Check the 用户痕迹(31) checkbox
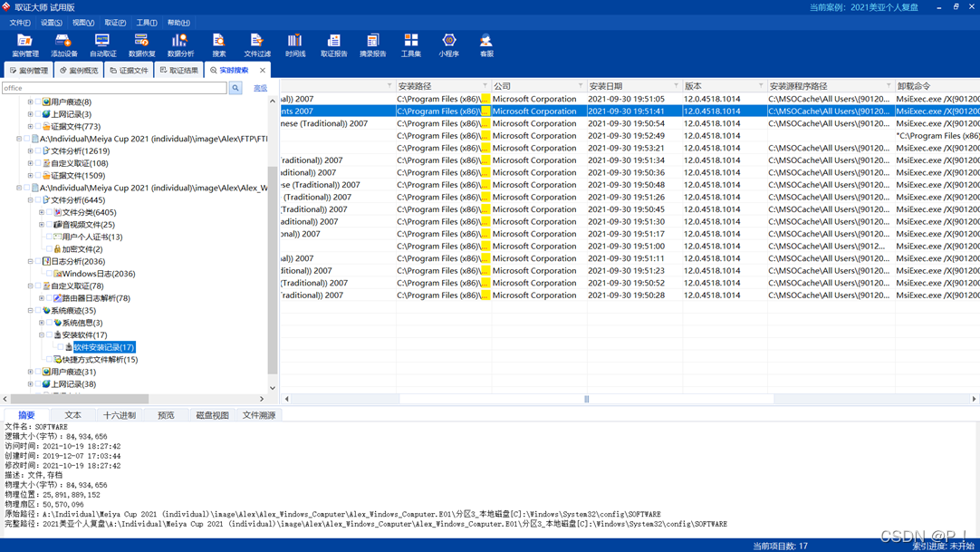The image size is (980, 552). click(x=38, y=372)
